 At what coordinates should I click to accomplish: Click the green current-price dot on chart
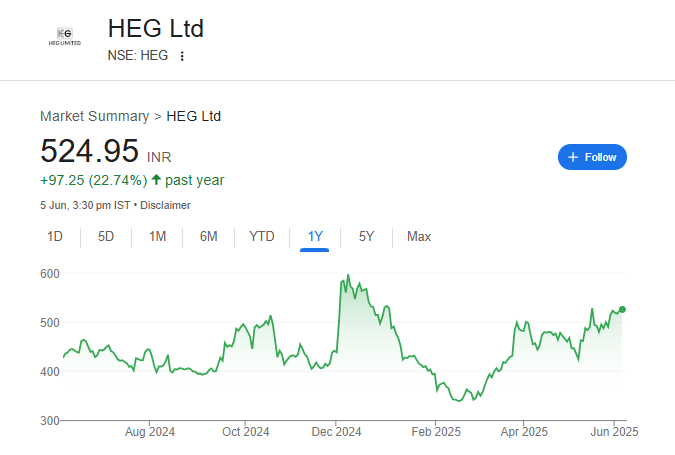click(x=622, y=310)
